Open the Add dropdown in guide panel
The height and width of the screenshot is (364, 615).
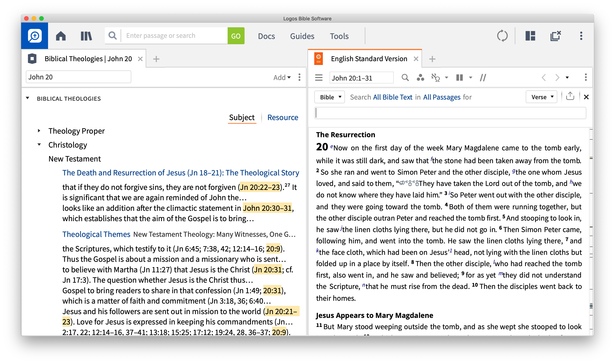click(x=282, y=78)
